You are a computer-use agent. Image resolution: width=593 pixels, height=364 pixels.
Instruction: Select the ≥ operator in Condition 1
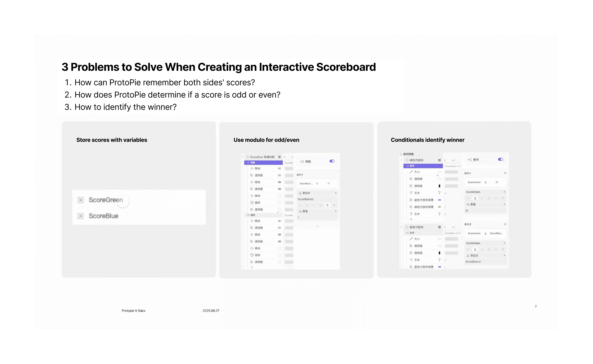(475, 198)
